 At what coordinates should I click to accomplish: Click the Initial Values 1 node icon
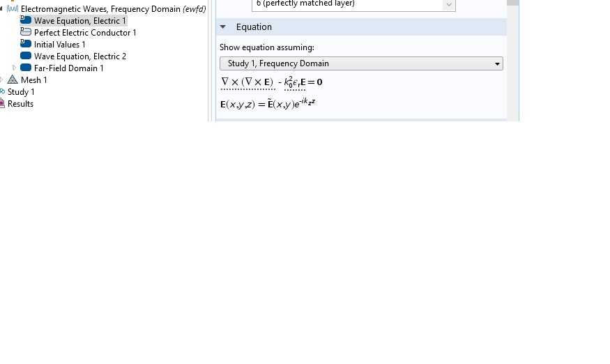pos(26,44)
